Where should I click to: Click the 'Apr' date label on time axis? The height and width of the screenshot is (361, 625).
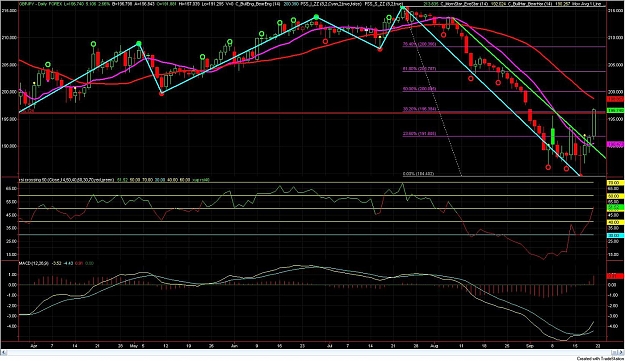[33, 346]
